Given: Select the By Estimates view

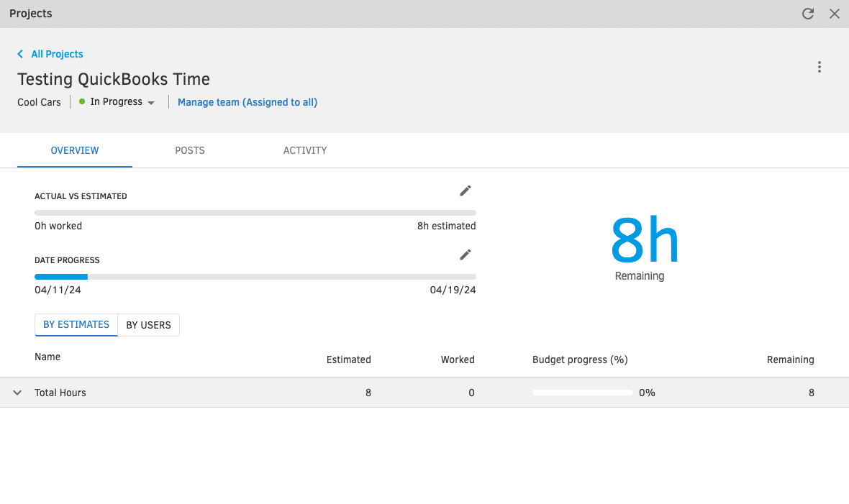Looking at the screenshot, I should click(76, 325).
